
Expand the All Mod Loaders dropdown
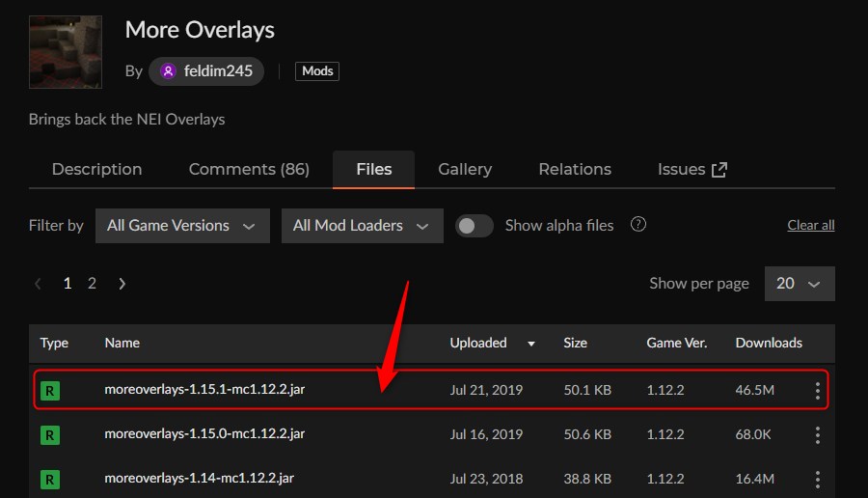(x=362, y=226)
